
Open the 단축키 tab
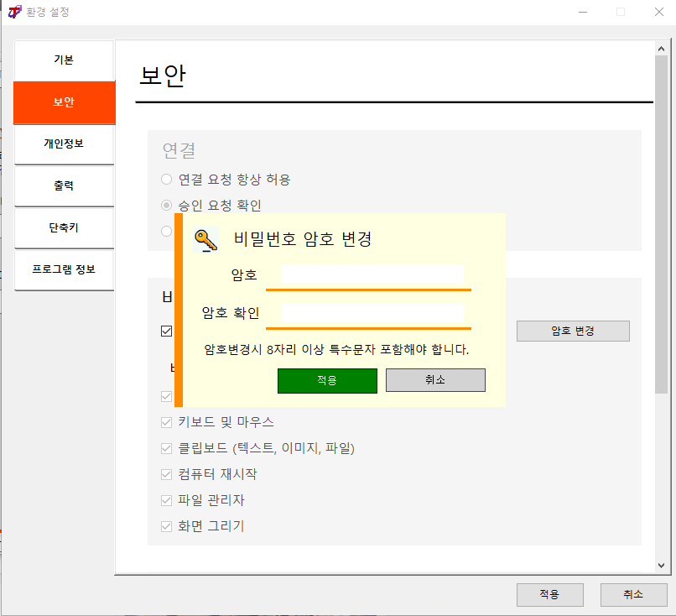[64, 227]
